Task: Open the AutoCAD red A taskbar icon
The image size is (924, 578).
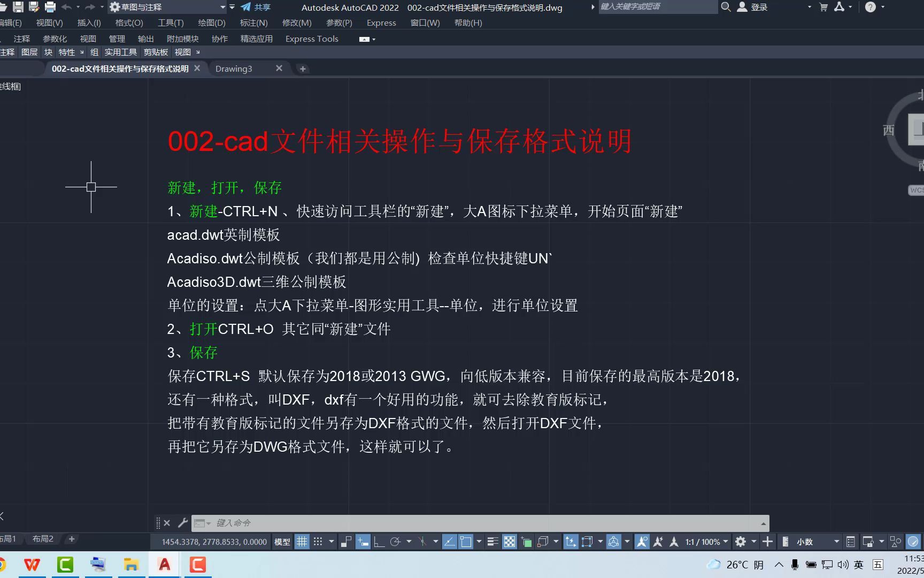Action: pos(165,565)
